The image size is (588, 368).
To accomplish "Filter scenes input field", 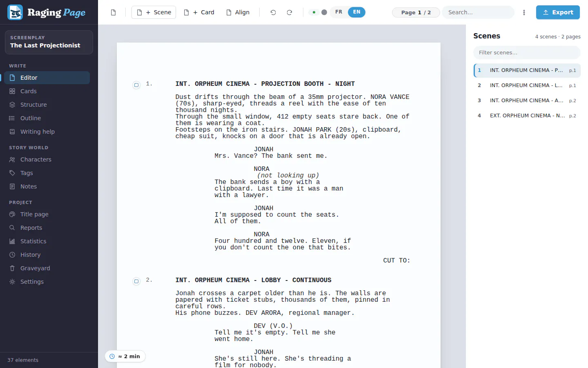I will [x=527, y=52].
